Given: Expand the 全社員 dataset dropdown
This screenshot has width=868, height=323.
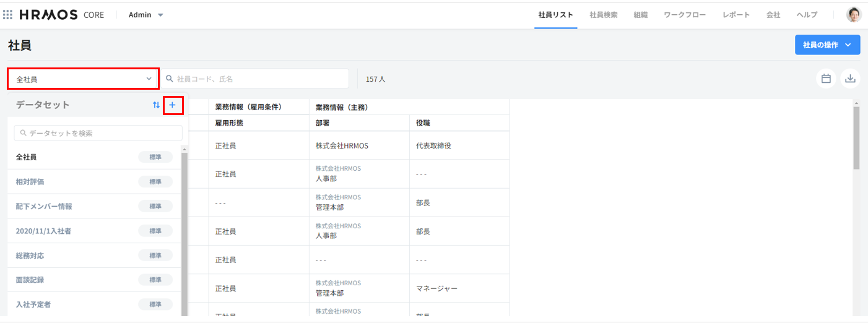Looking at the screenshot, I should pos(83,79).
